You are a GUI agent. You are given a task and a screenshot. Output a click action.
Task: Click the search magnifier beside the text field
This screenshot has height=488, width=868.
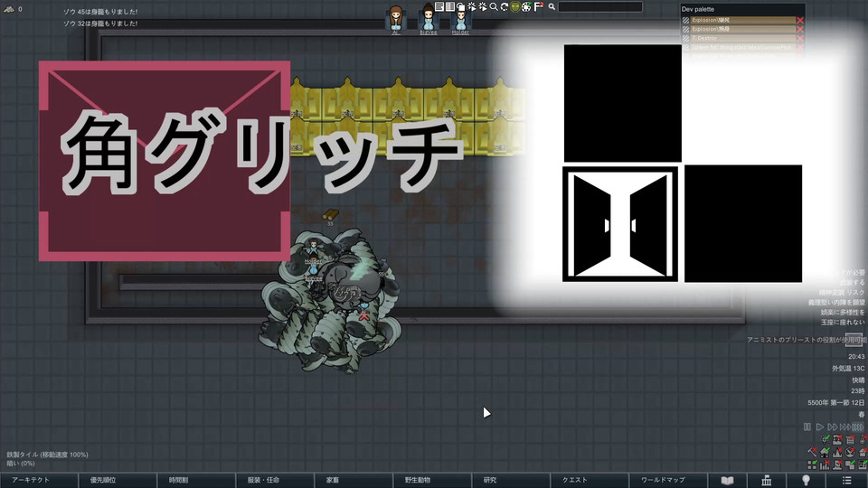[552, 6]
